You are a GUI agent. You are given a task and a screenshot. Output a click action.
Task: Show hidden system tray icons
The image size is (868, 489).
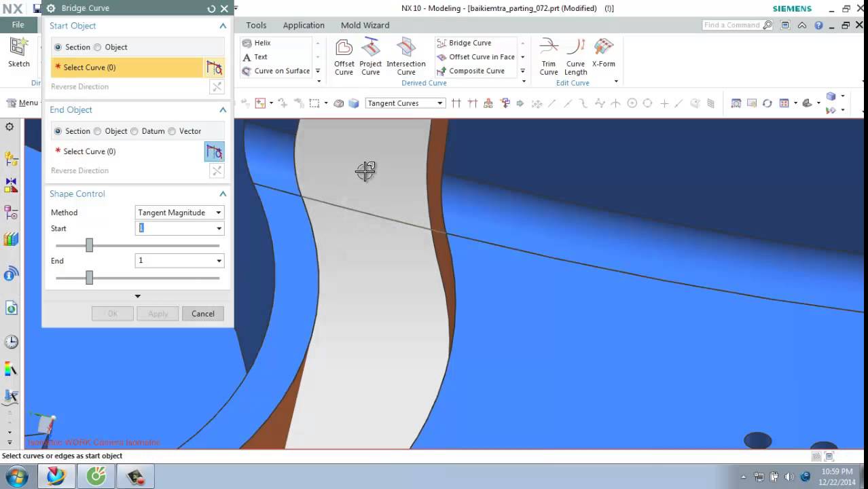coord(744,477)
